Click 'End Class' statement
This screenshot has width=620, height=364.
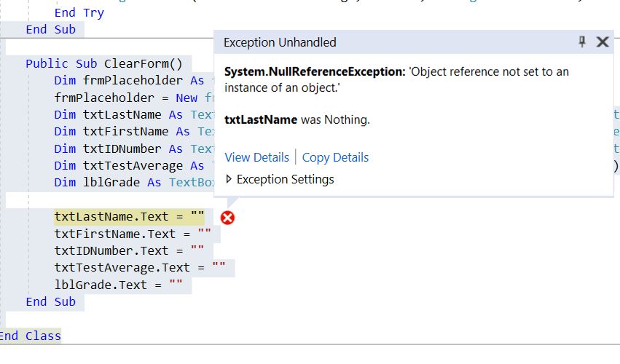pyautogui.click(x=31, y=336)
